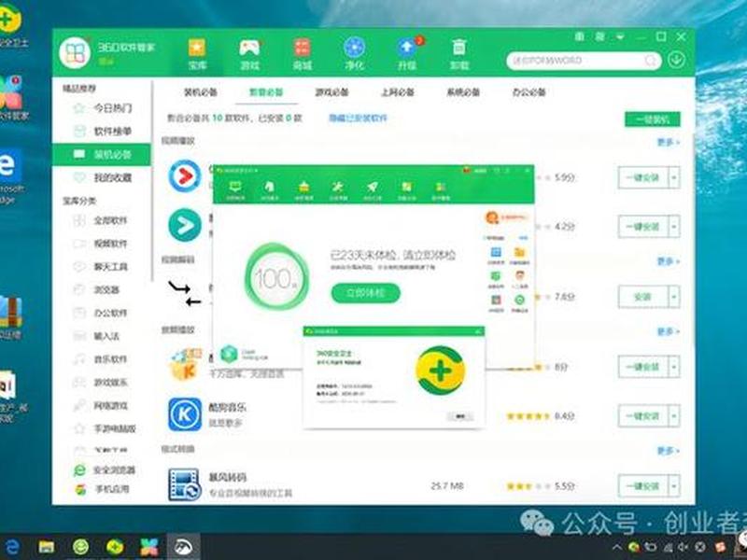
Task: Select 软件榜单 in the sidebar
Action: [102, 131]
